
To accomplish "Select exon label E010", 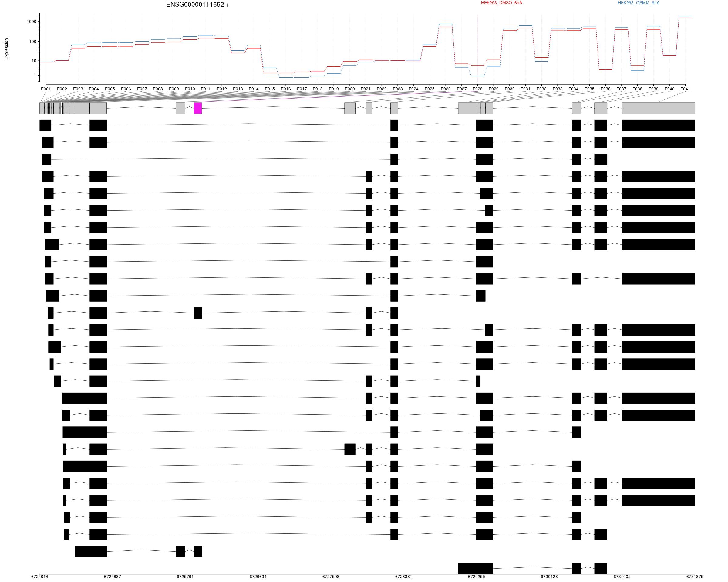I will [190, 89].
